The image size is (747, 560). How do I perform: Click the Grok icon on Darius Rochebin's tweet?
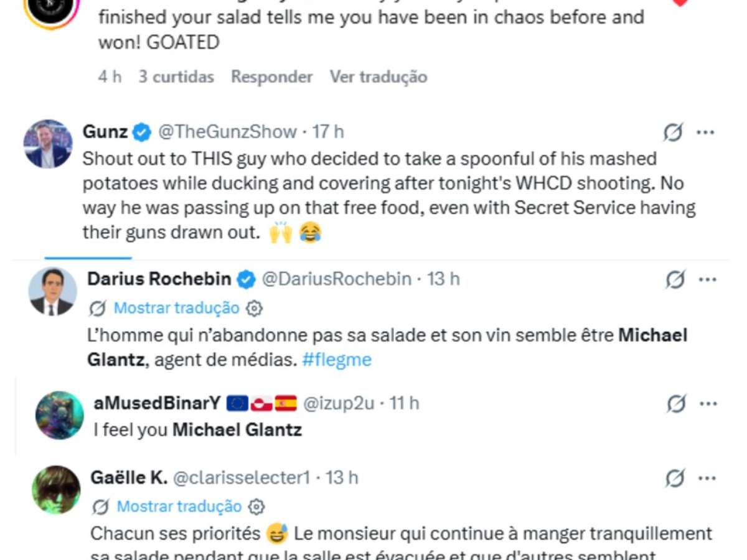tap(675, 280)
